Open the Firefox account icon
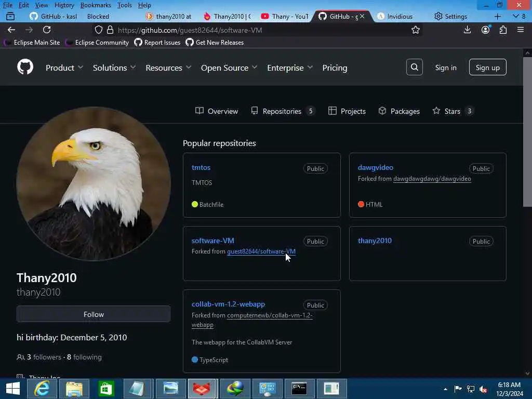The width and height of the screenshot is (532, 399). pos(486,30)
